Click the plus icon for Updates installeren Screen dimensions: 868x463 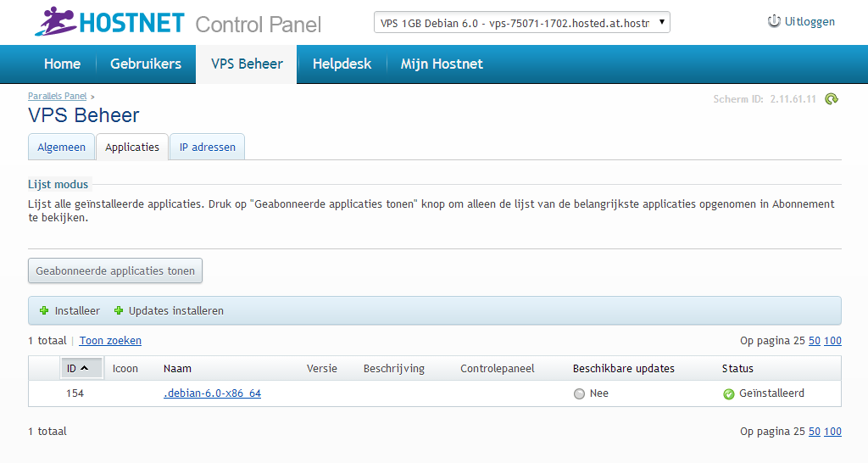click(x=119, y=311)
